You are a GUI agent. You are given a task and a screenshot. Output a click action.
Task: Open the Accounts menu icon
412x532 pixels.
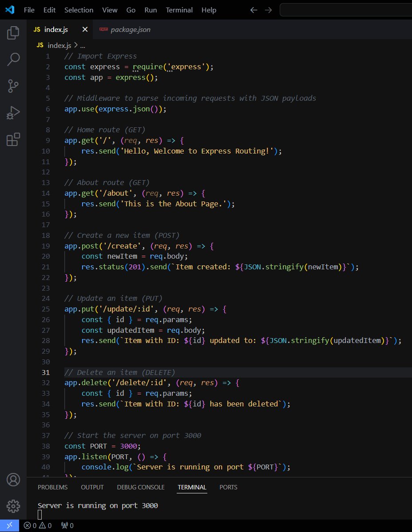(x=13, y=480)
